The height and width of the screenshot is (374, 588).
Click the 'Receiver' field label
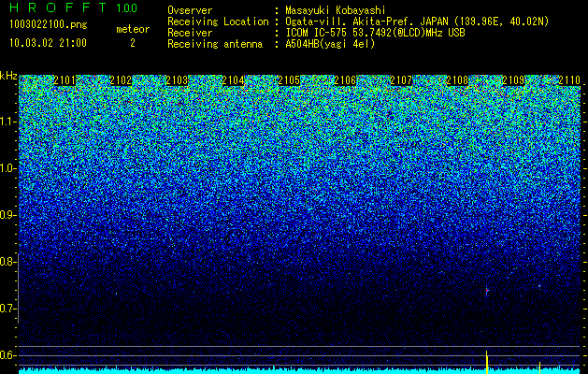point(190,33)
